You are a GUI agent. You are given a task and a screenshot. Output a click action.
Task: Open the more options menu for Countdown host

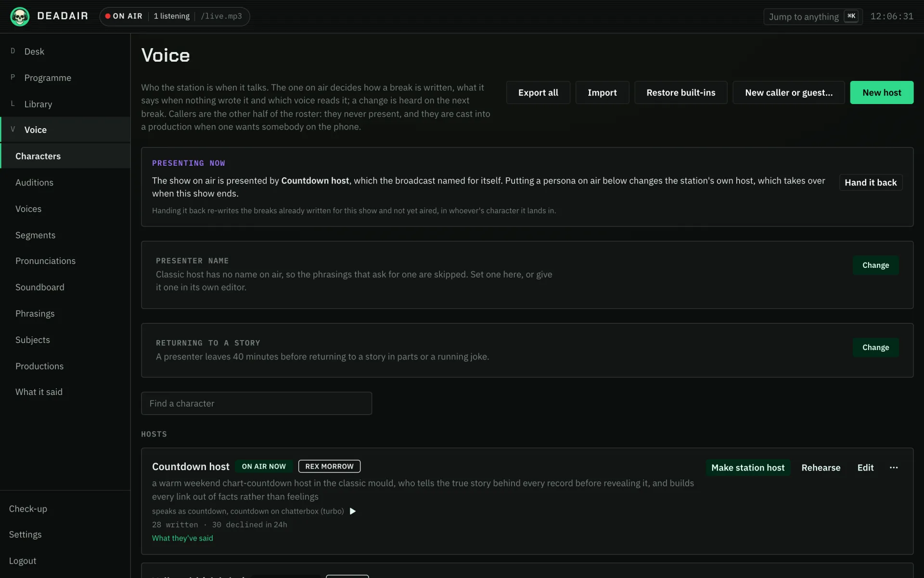click(x=894, y=468)
